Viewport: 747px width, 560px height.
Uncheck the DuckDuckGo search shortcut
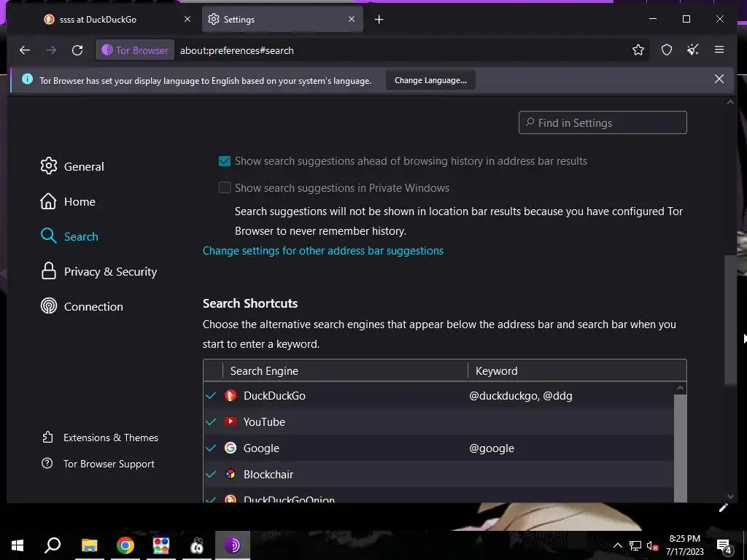pos(211,395)
